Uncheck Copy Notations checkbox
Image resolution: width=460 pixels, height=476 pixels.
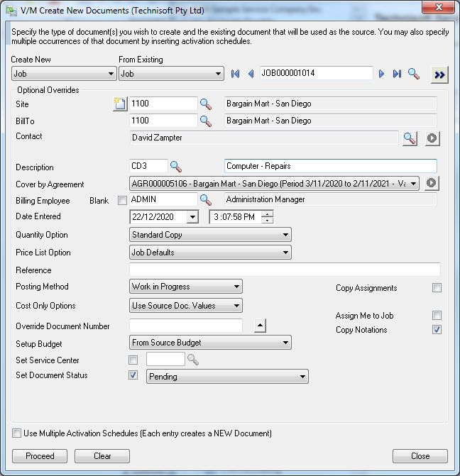[437, 329]
